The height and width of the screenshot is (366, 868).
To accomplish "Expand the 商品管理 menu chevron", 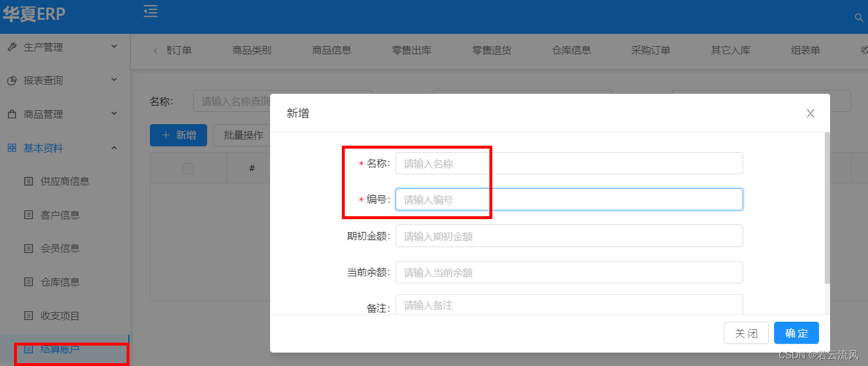I will [x=114, y=114].
